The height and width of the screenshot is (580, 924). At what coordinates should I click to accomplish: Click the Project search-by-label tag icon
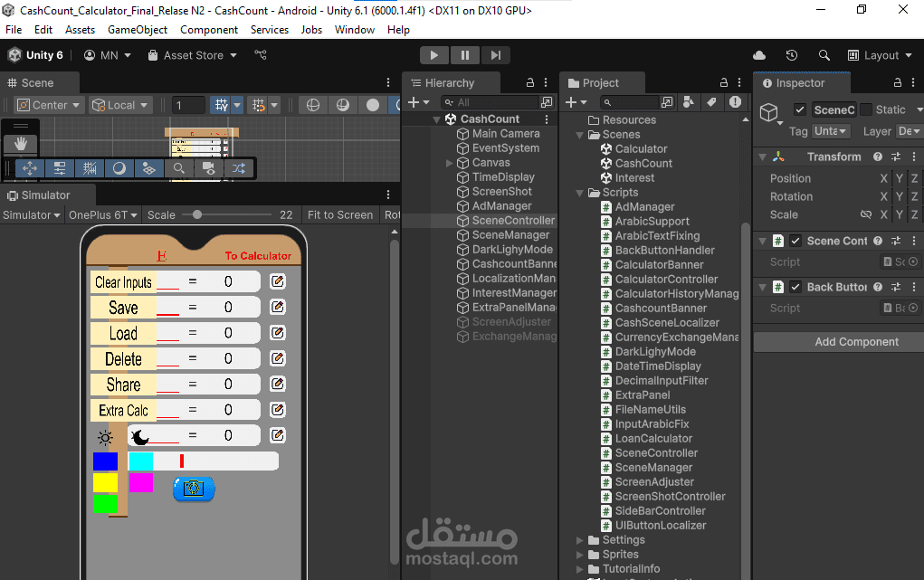712,102
